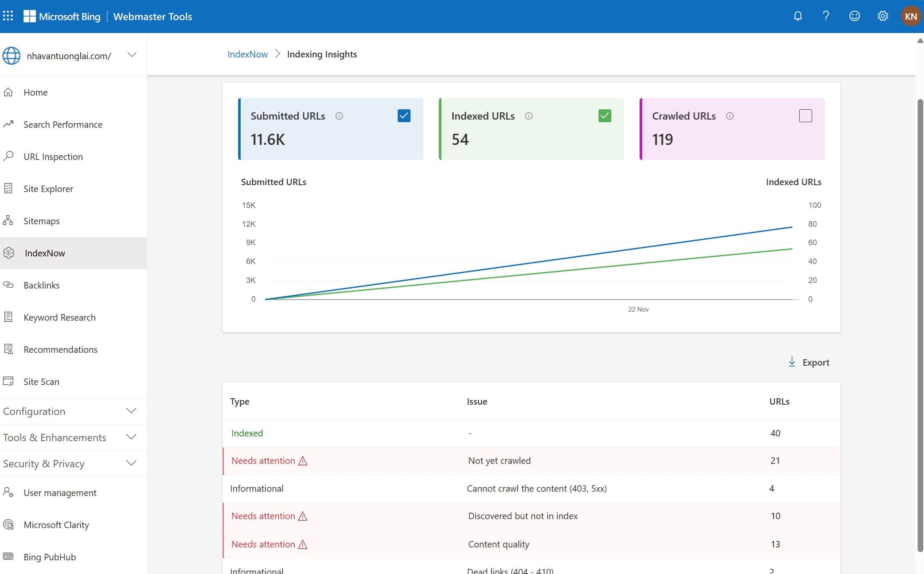
Task: Click the Bing PubHub icon
Action: coord(8,556)
